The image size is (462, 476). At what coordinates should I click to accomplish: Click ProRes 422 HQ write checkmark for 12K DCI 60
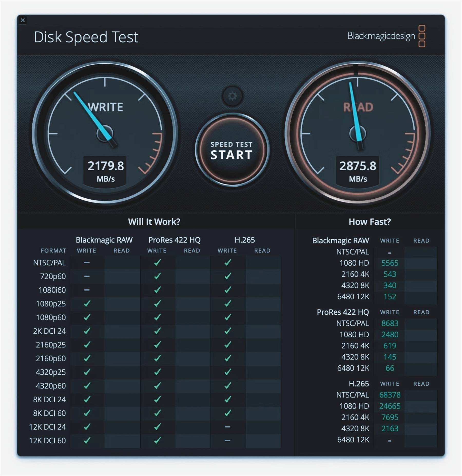pos(157,440)
